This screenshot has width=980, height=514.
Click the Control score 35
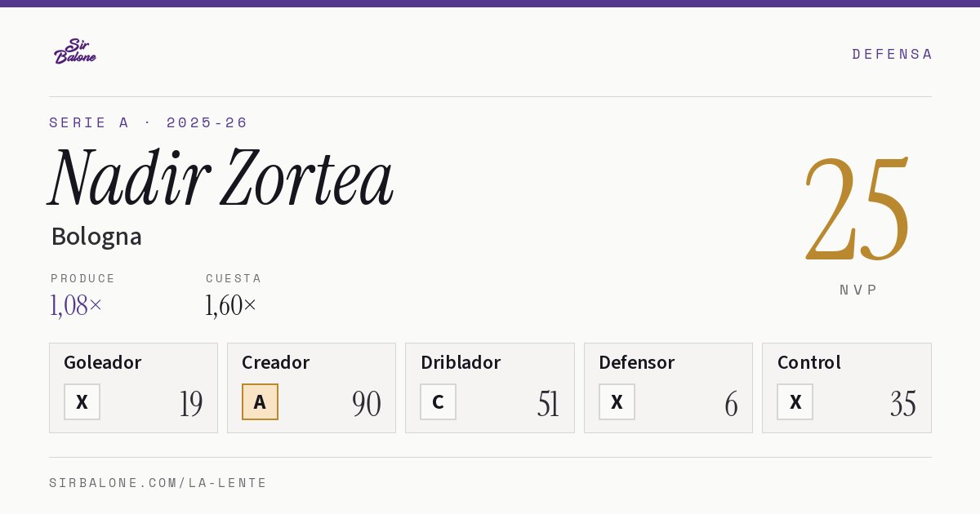[903, 404]
